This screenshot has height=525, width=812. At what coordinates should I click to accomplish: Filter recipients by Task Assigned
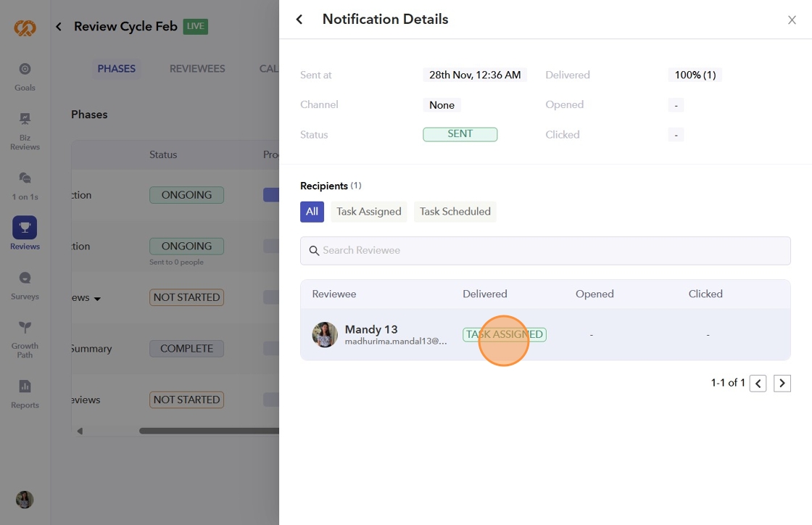[368, 212]
